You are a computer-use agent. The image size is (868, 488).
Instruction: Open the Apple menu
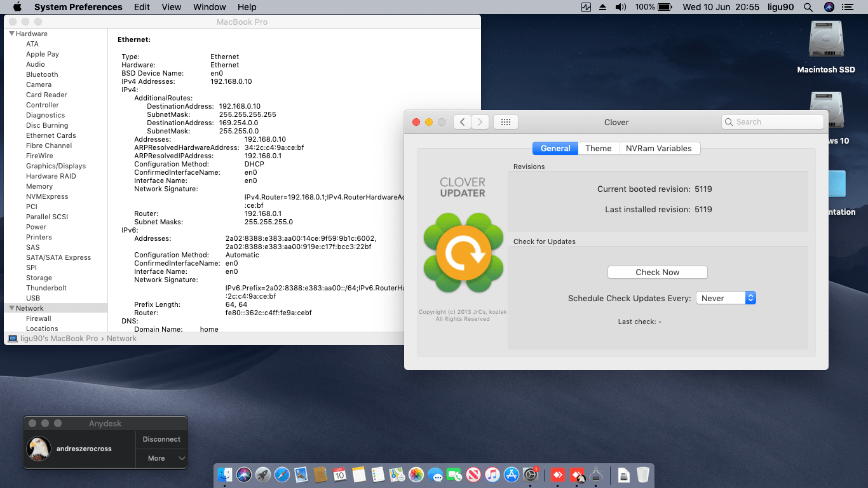(17, 7)
